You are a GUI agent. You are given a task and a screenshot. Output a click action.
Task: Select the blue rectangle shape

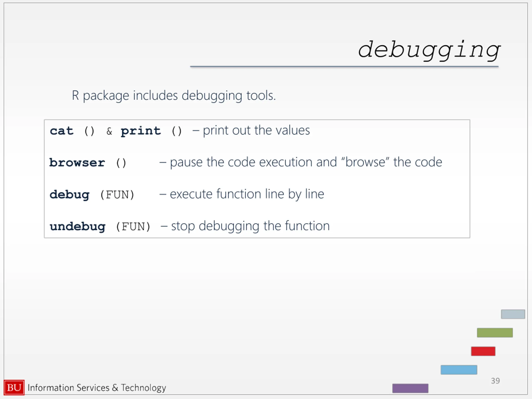459,370
